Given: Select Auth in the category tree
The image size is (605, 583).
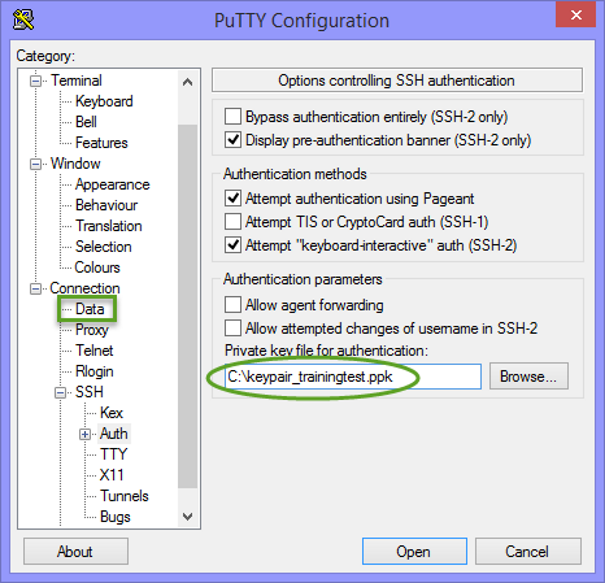Looking at the screenshot, I should point(113,434).
